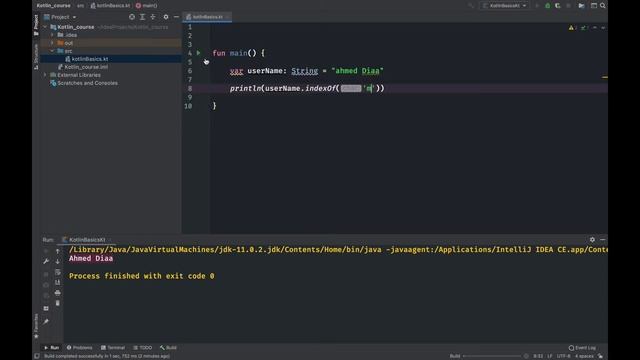Click yellow warning marker on editor scrollbar
This screenshot has width=640, height=360.
point(605,77)
